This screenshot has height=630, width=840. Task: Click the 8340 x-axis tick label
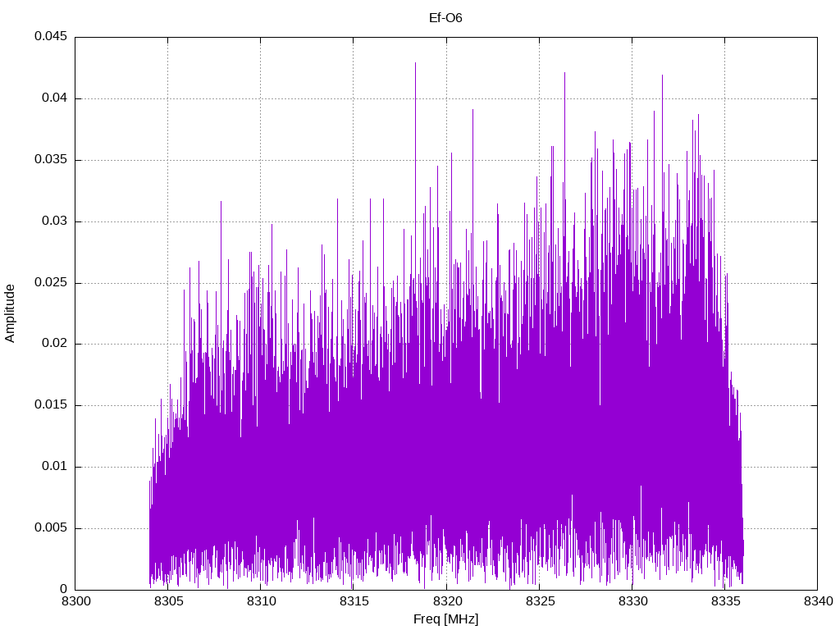coord(818,601)
